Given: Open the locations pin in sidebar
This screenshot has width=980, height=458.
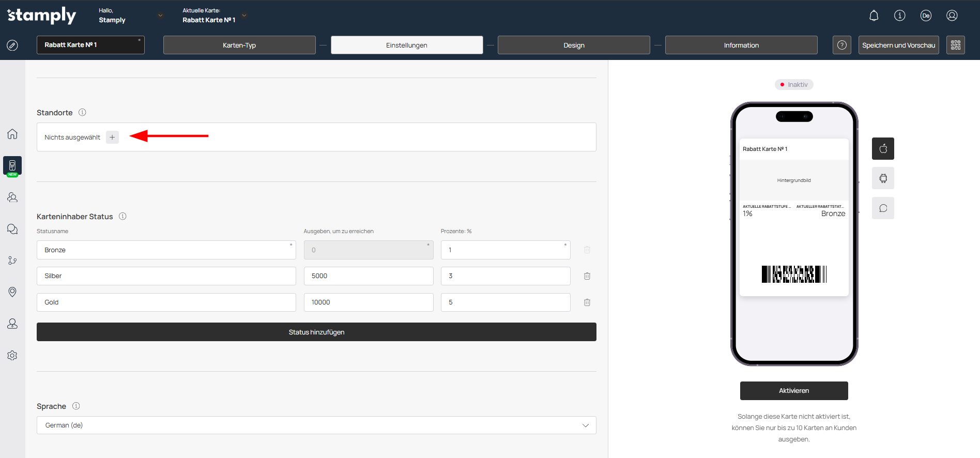Looking at the screenshot, I should 12,292.
